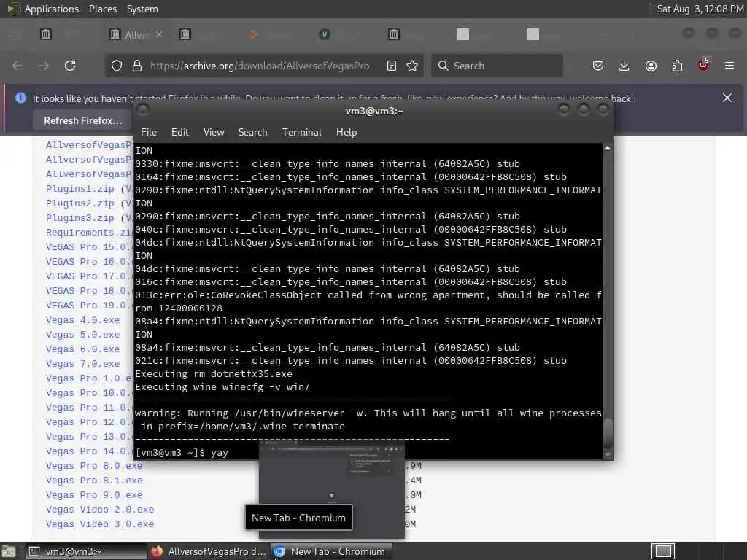This screenshot has height=560, width=747.
Task: Go forward in Firefox history
Action: tap(44, 66)
